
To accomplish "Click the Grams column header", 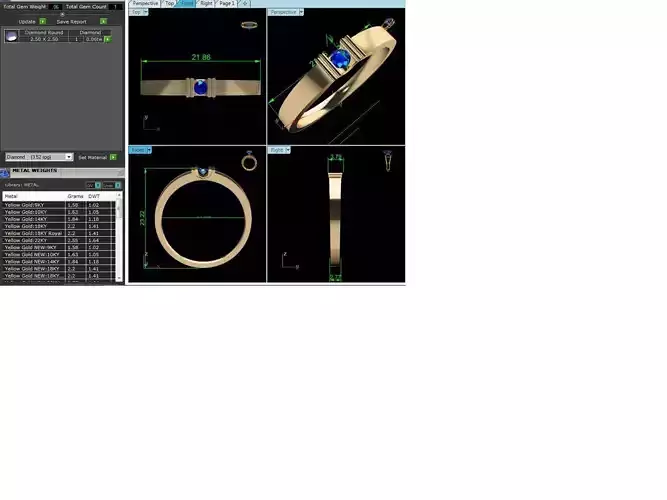I will coord(75,196).
